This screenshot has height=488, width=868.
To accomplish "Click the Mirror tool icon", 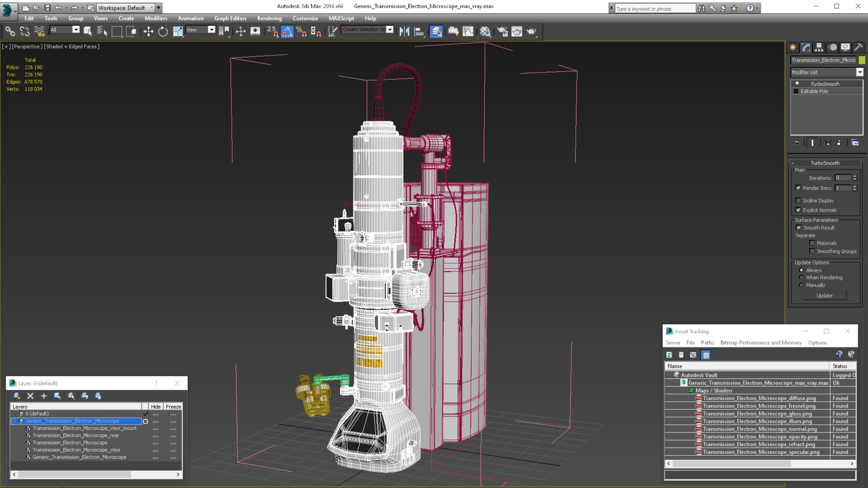I will [404, 31].
